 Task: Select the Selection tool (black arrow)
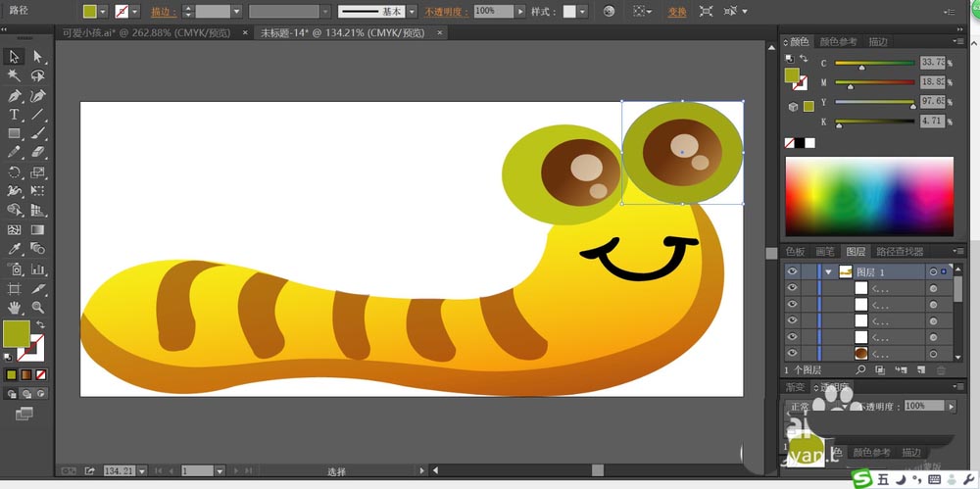pos(14,57)
